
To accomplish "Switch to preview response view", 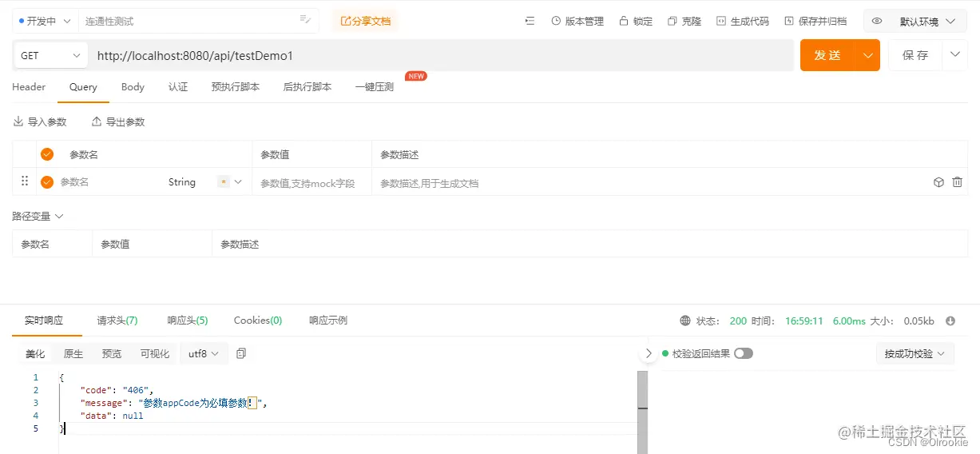I will click(112, 353).
